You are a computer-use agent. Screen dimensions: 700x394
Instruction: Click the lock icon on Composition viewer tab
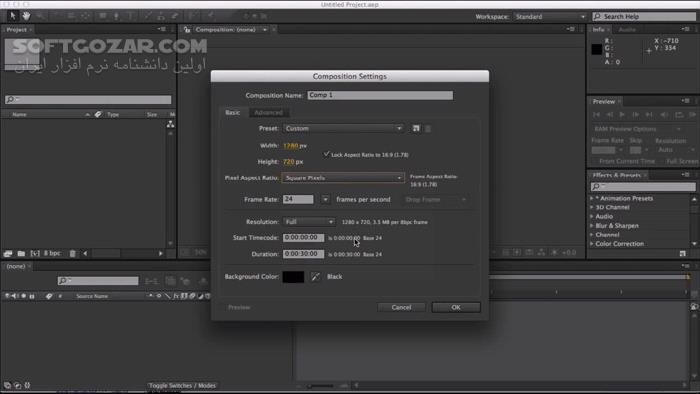pos(187,29)
